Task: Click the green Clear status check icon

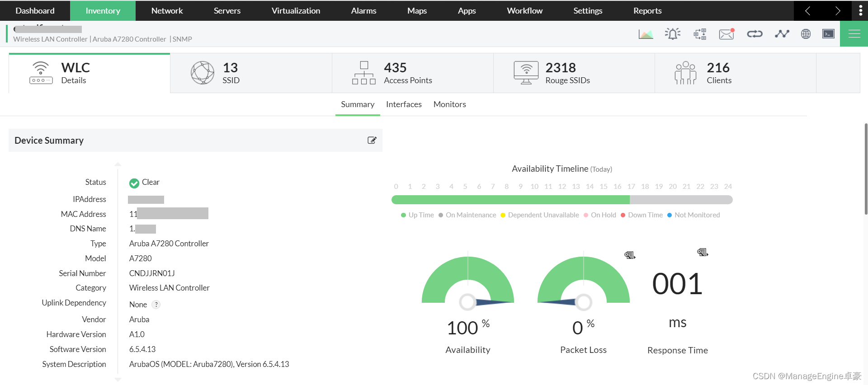Action: point(134,183)
